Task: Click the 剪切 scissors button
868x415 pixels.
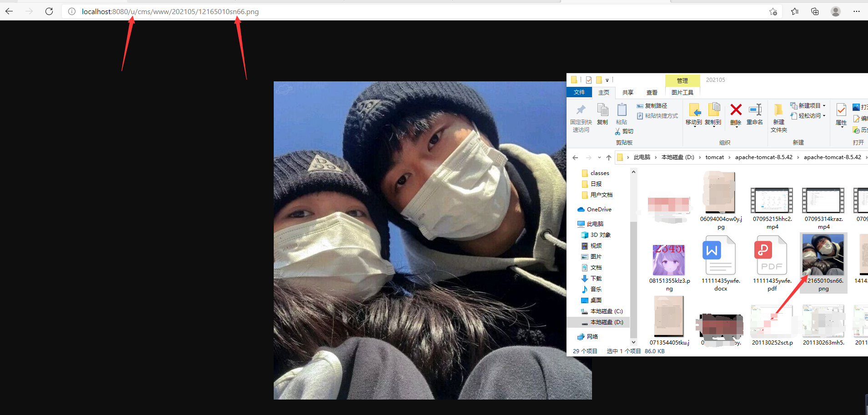Action: [x=624, y=131]
